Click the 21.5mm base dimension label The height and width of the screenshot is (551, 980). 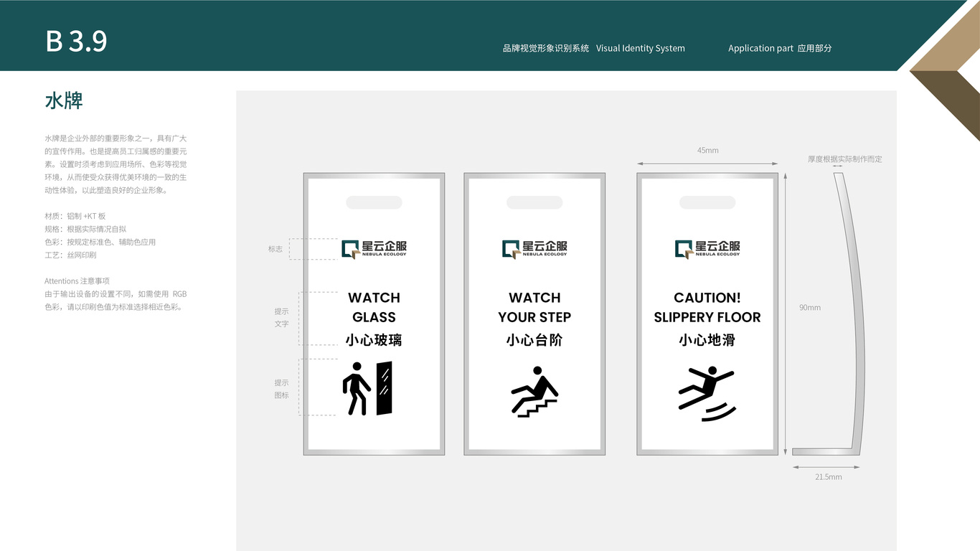(829, 477)
